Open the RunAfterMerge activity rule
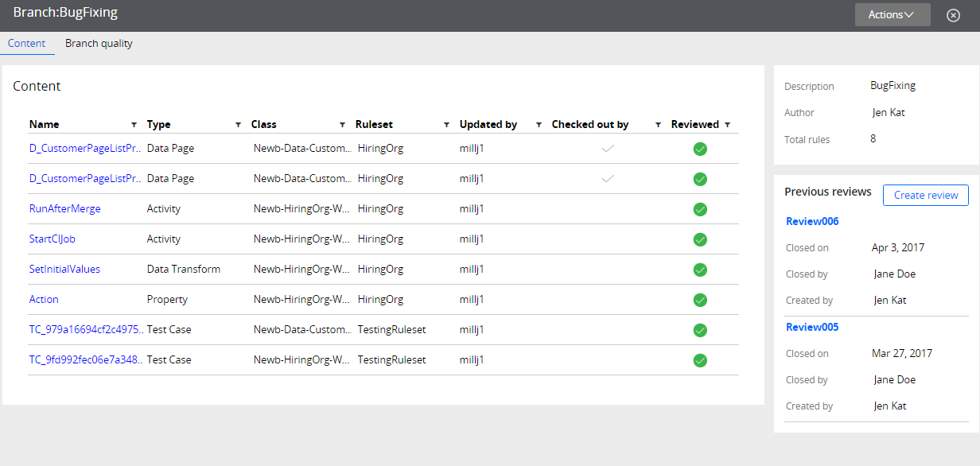Viewport: 980px width, 466px height. point(65,209)
